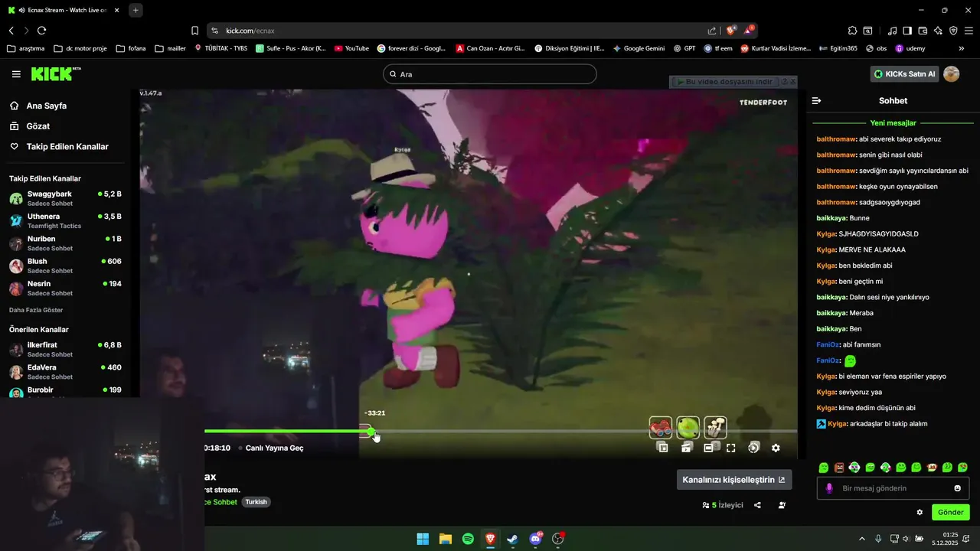Viewport: 980px width, 551px height.
Task: Open Blush channel
Action: [x=65, y=266]
